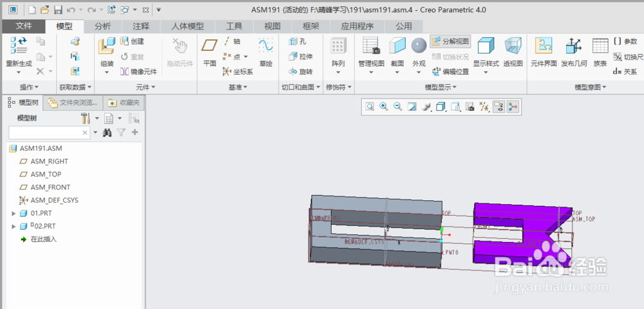The width and height of the screenshot is (644, 309).
Task: Open 管理视图 (Manage views)
Action: coord(371,55)
